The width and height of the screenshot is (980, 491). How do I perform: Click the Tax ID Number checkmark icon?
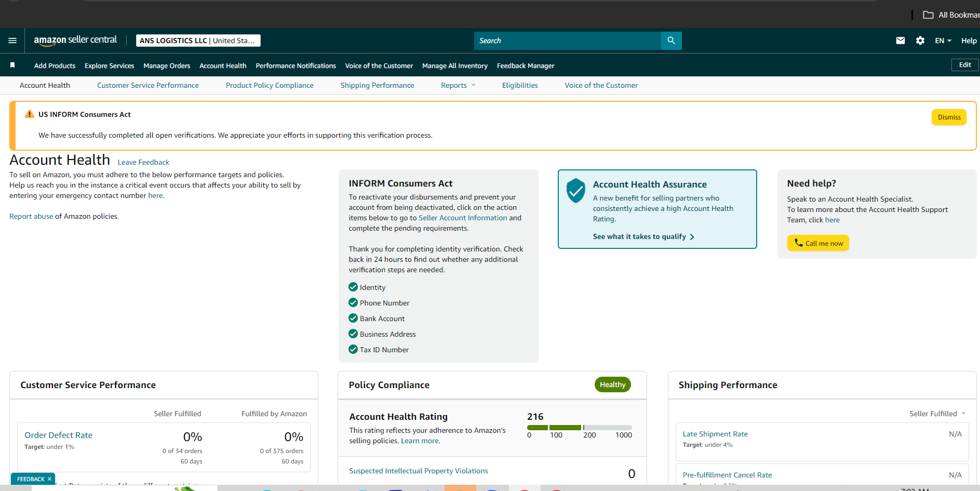click(x=353, y=349)
